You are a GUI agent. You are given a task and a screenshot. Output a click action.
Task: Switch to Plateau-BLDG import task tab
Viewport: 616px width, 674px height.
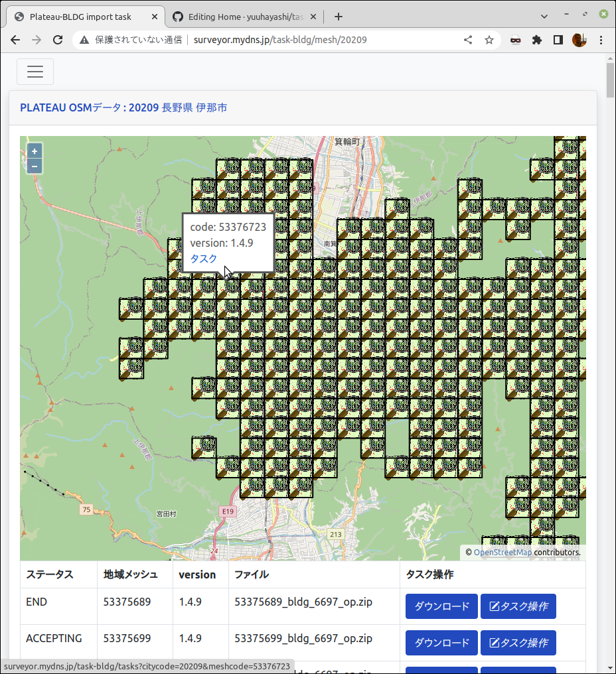tap(80, 17)
